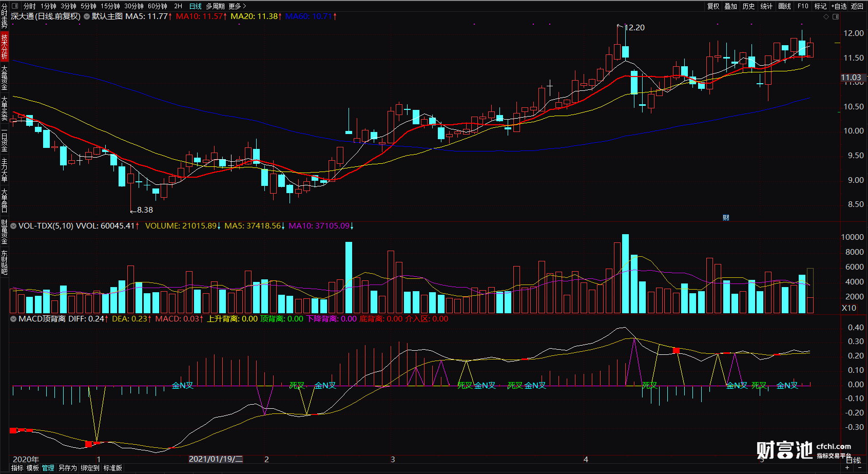Select the 30分钟 period
The height and width of the screenshot is (474, 868).
[134, 6]
